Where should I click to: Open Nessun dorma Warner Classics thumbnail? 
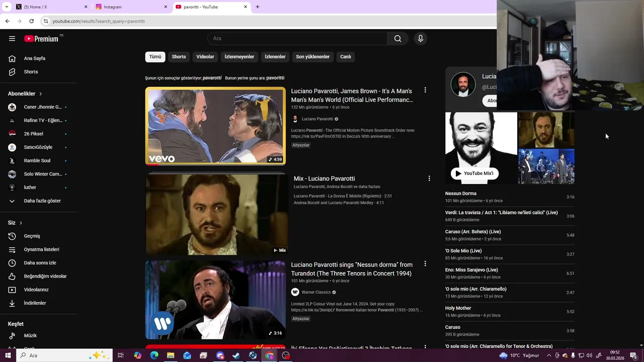pos(215,300)
